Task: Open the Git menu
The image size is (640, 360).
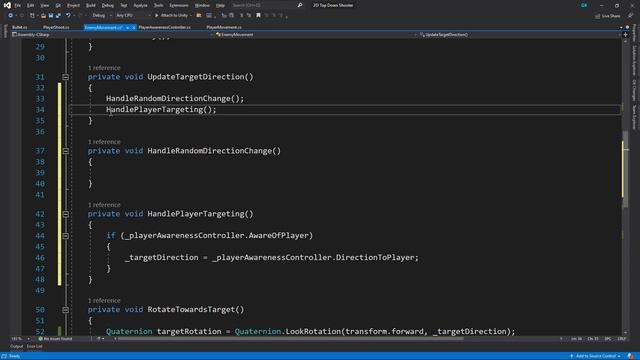Action: (58, 5)
